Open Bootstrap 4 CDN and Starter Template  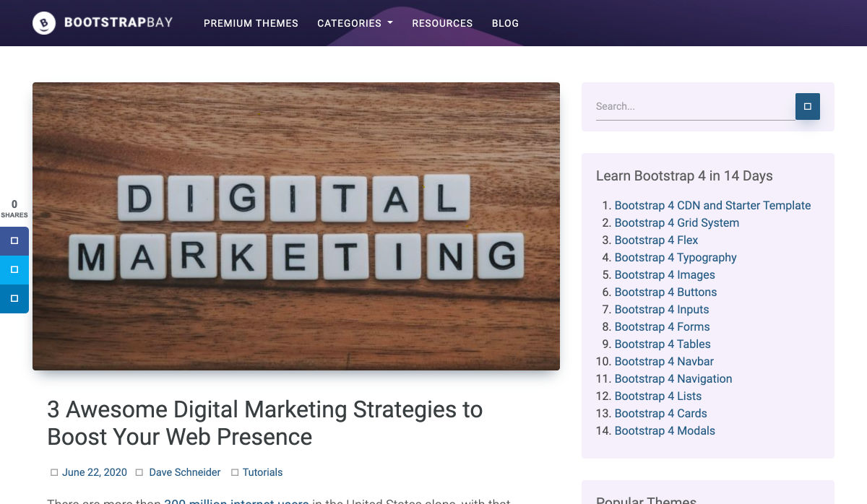tap(712, 206)
